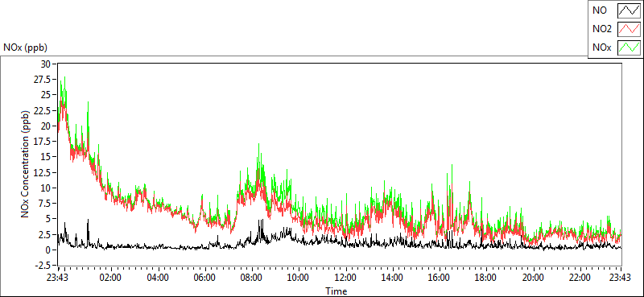Click the x-axis tick 18:00
644x297 pixels.
point(486,278)
